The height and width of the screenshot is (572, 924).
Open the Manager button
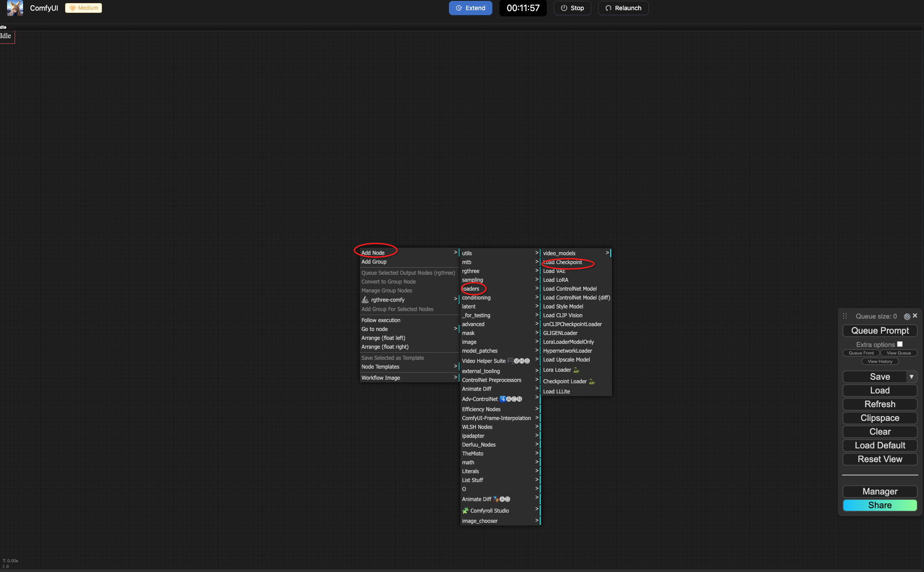pyautogui.click(x=880, y=491)
